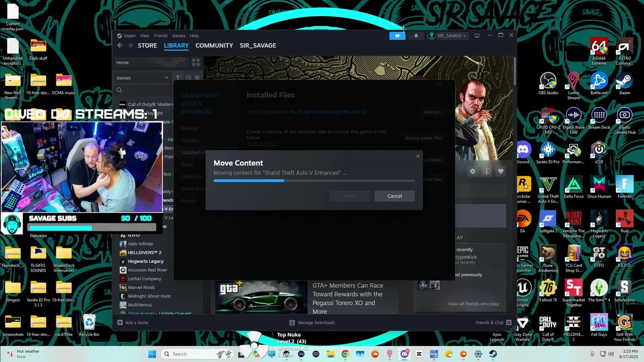The height and width of the screenshot is (362, 644).
Task: Click the library search field
Action: 146,90
